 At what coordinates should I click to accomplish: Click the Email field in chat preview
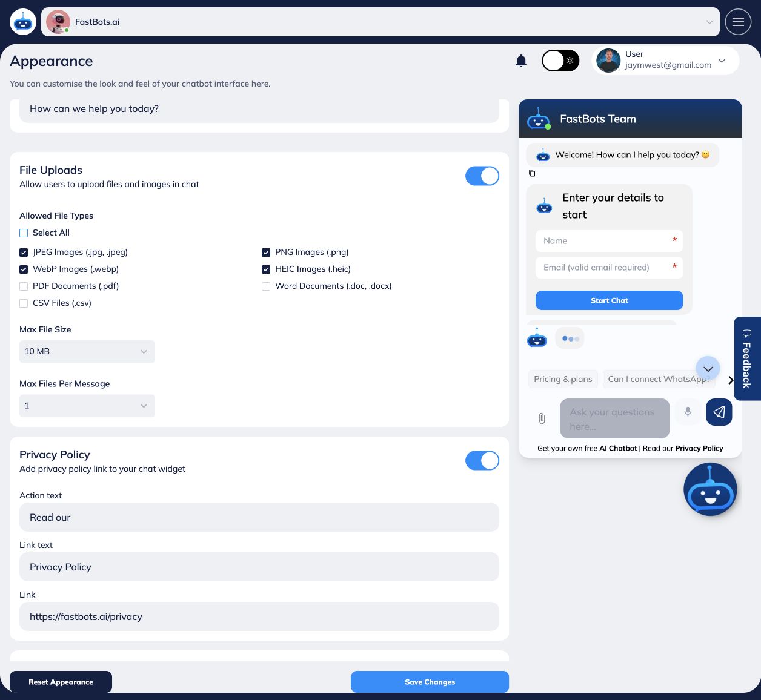(x=609, y=268)
